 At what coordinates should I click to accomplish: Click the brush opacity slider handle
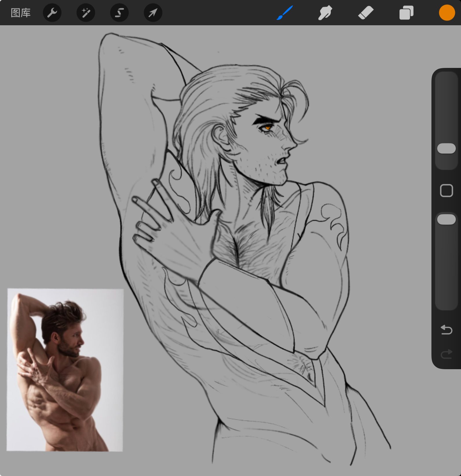447,219
